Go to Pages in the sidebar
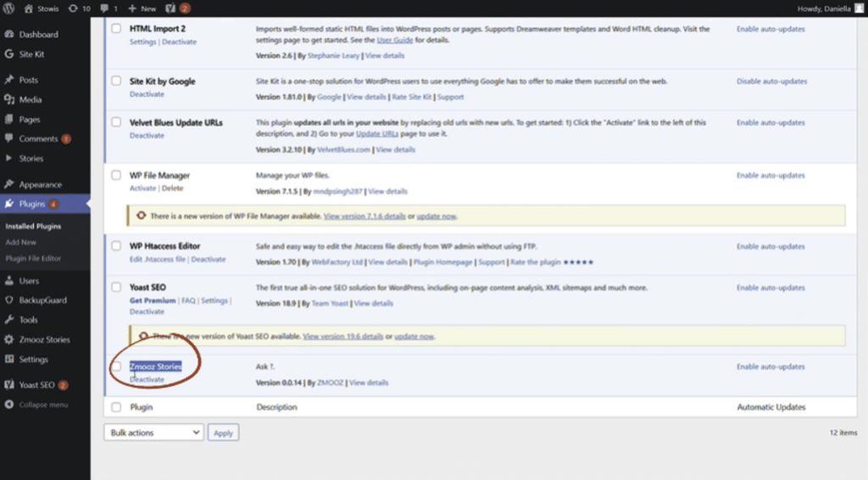The height and width of the screenshot is (480, 868). tap(30, 120)
